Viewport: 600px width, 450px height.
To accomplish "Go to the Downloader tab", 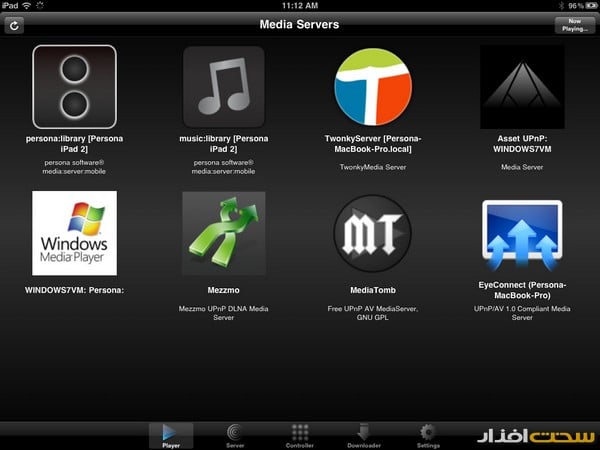I will point(363,435).
